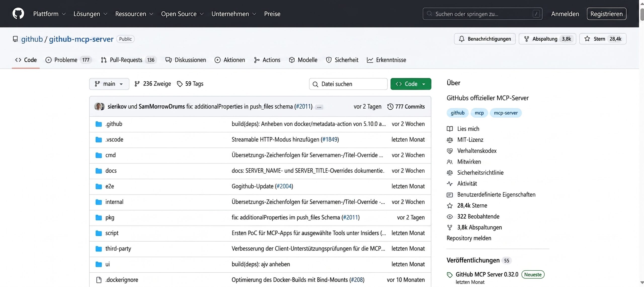Focus the Datei suchen field
The width and height of the screenshot is (644, 287).
[x=348, y=84]
